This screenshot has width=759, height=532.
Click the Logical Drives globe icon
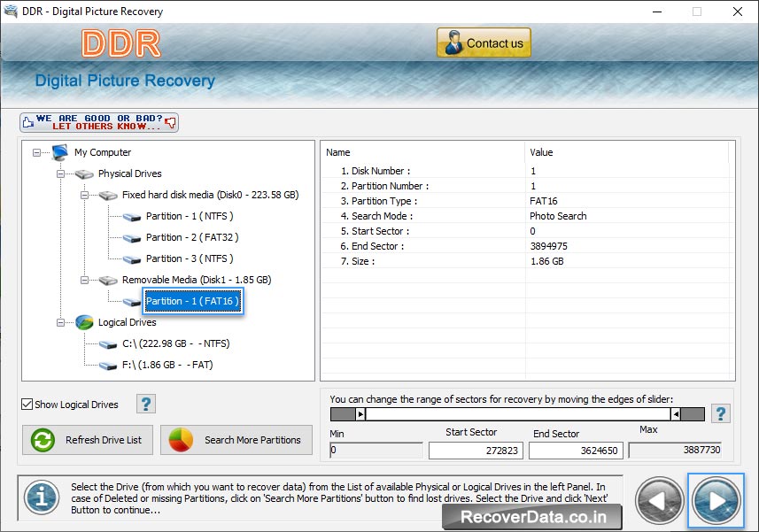coord(84,322)
